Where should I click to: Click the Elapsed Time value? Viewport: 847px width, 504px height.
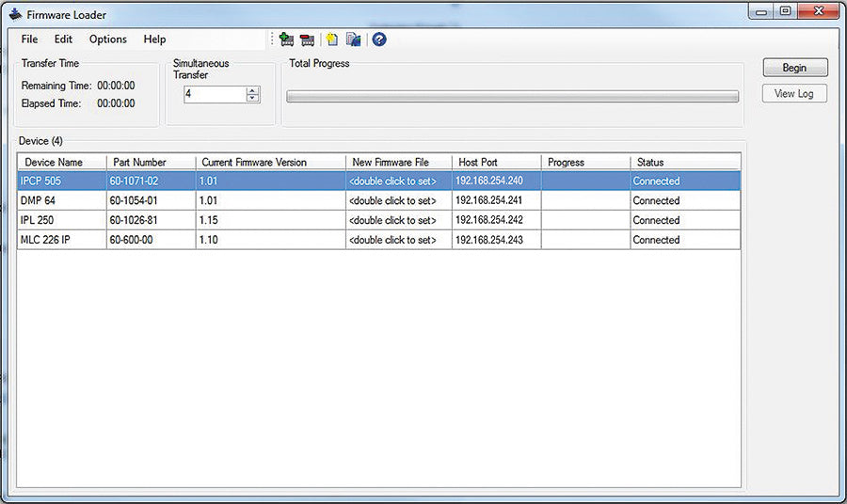pos(116,103)
